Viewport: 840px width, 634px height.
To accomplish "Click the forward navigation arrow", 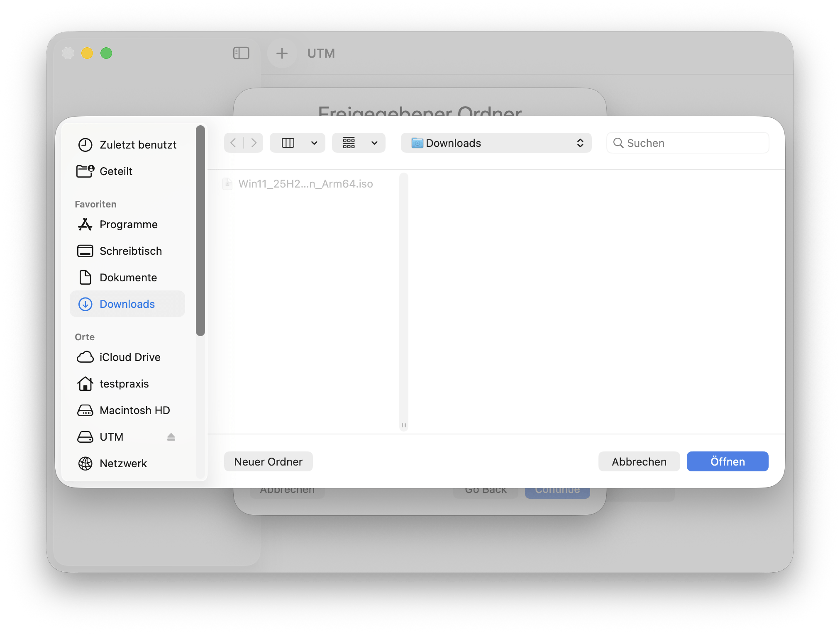I will 254,143.
